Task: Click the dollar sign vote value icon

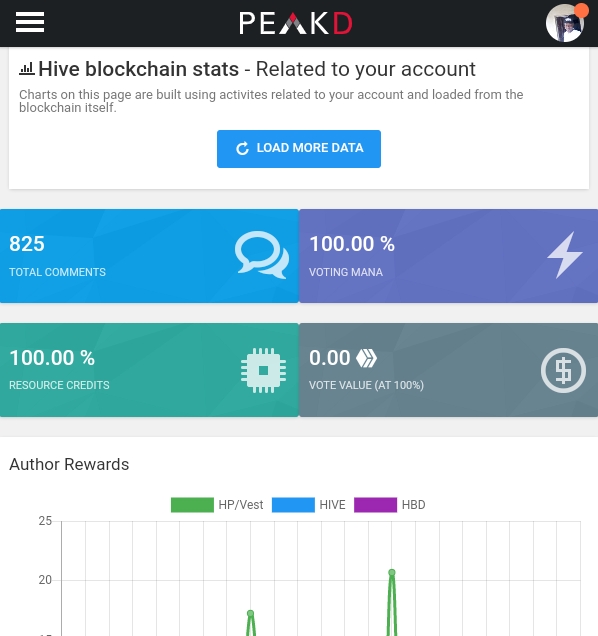Action: [563, 370]
